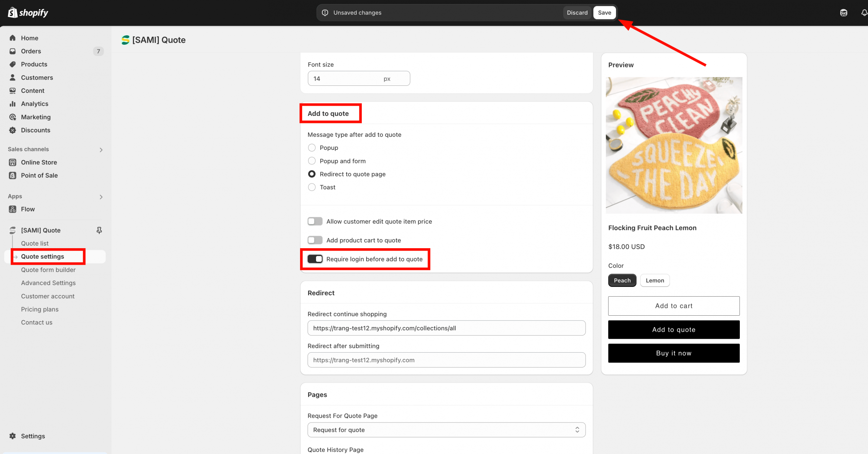Open the Orders inbox icon
Screen dimensions: 868x454
coord(13,51)
